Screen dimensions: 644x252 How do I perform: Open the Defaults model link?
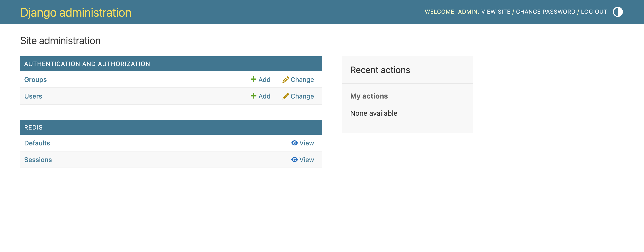[x=37, y=143]
